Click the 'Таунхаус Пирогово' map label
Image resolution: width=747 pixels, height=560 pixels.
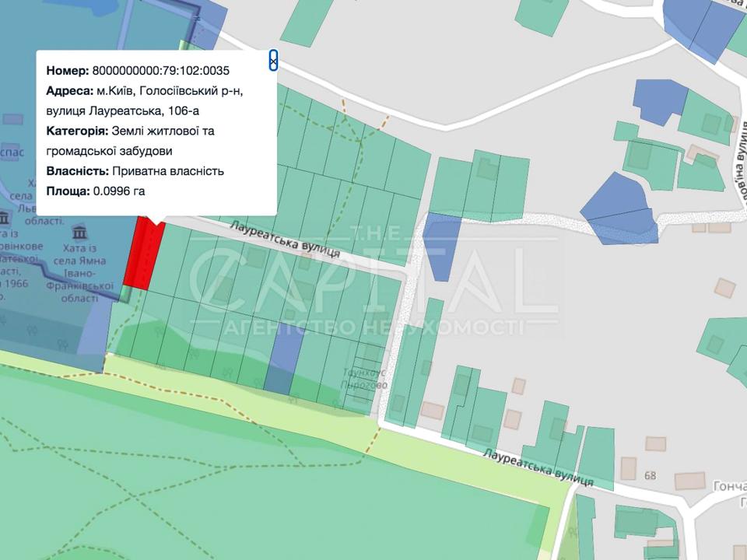(366, 377)
